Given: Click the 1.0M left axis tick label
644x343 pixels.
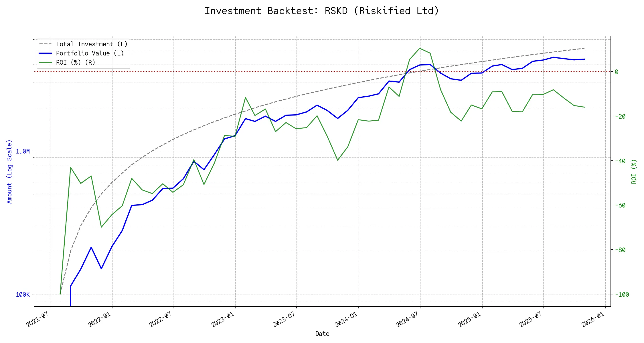Looking at the screenshot, I should pyautogui.click(x=23, y=151).
